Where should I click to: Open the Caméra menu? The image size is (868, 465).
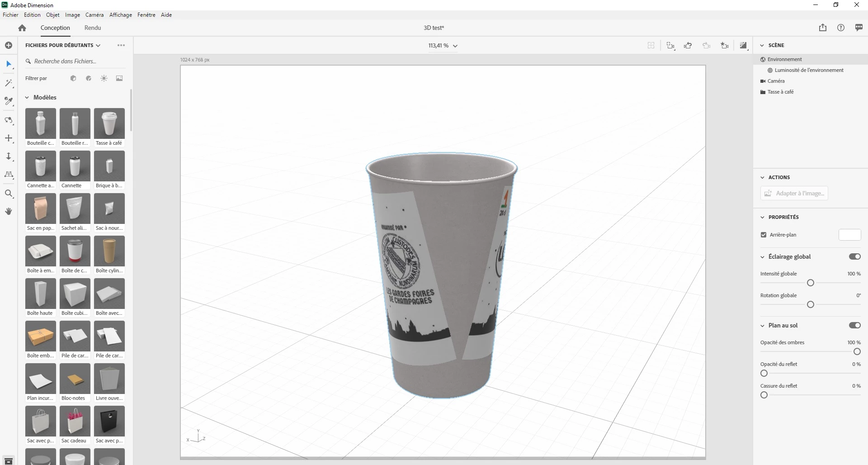[94, 15]
